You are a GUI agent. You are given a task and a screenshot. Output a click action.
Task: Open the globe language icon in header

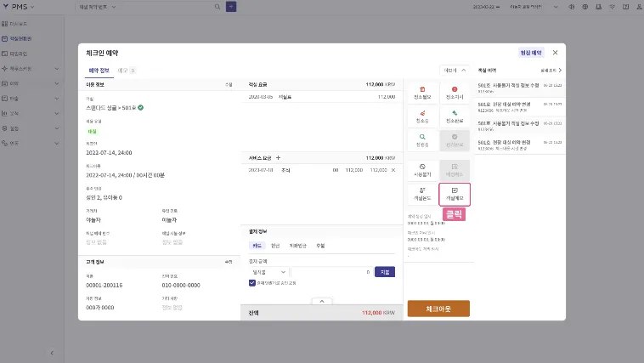(x=585, y=7)
